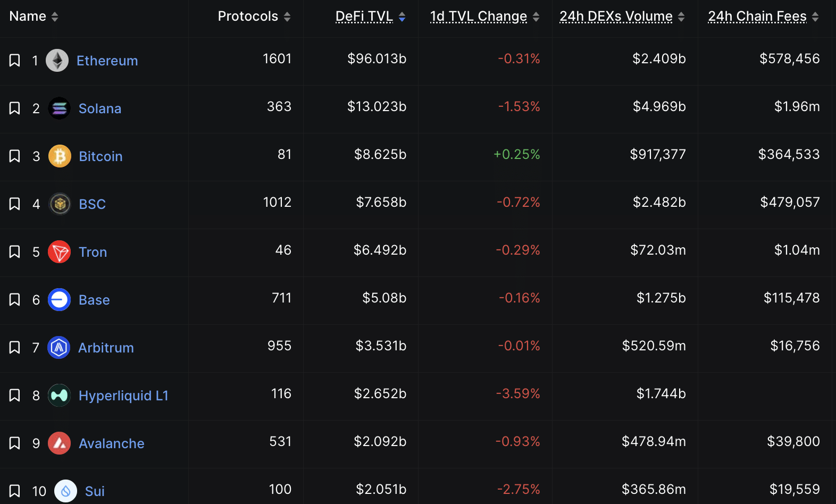Click the Tron logo icon
Screen dimensions: 836x504
click(x=59, y=252)
